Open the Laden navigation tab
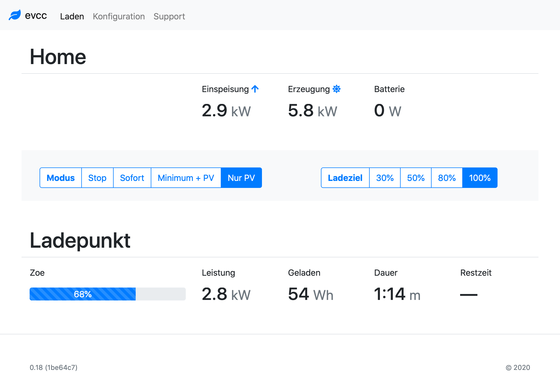Viewport: 560px width, 392px height. tap(72, 16)
